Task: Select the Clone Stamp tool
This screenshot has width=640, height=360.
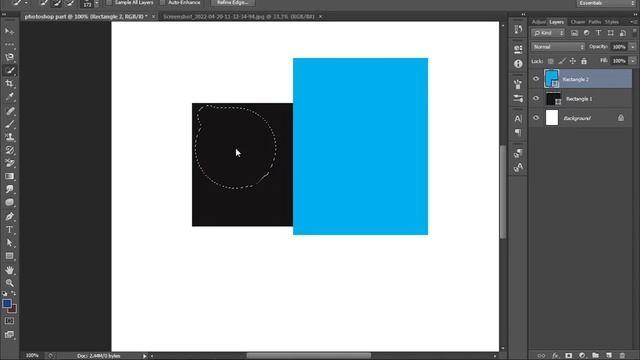Action: point(9,137)
